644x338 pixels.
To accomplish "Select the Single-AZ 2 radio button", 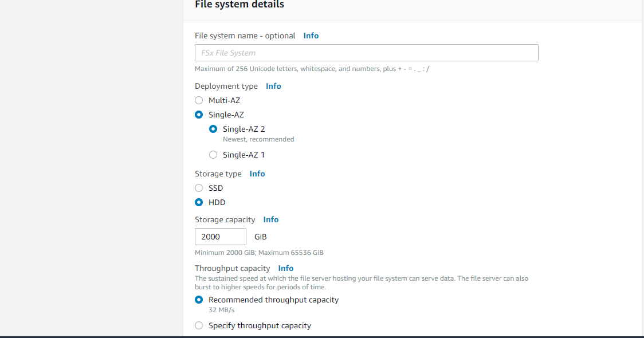I will 213,129.
